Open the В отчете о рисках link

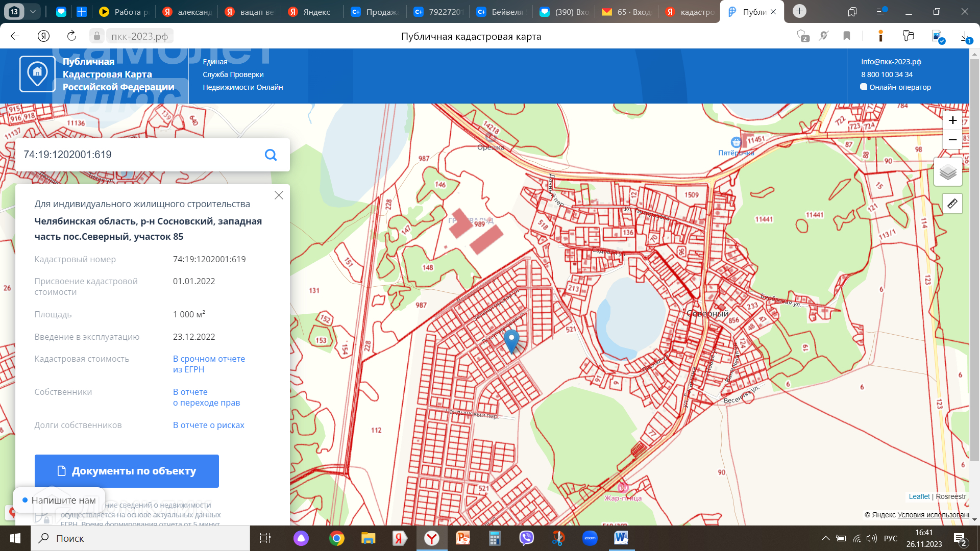click(x=208, y=425)
